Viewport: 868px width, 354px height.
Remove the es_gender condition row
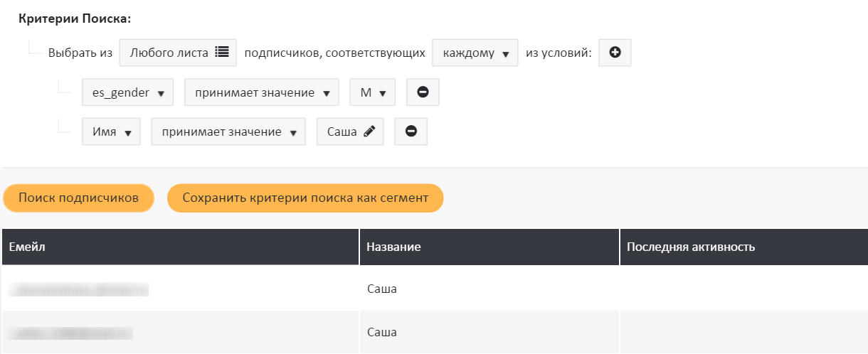tap(423, 92)
